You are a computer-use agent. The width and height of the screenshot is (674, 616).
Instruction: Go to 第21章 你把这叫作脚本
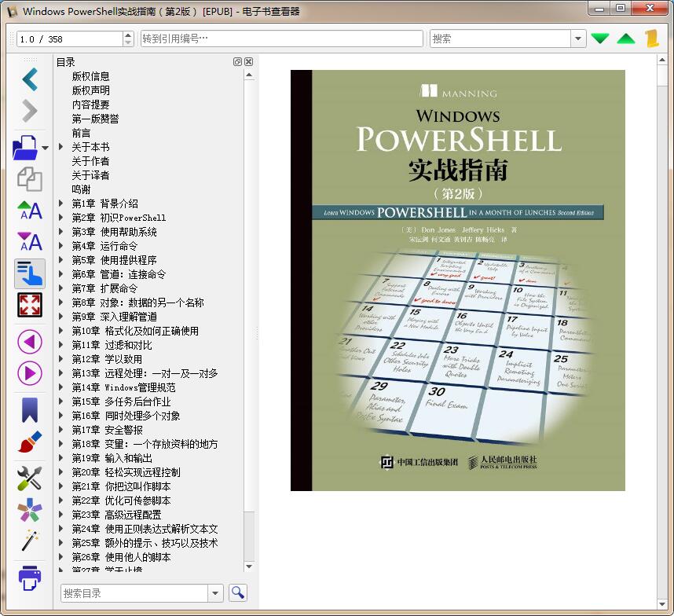[x=121, y=486]
